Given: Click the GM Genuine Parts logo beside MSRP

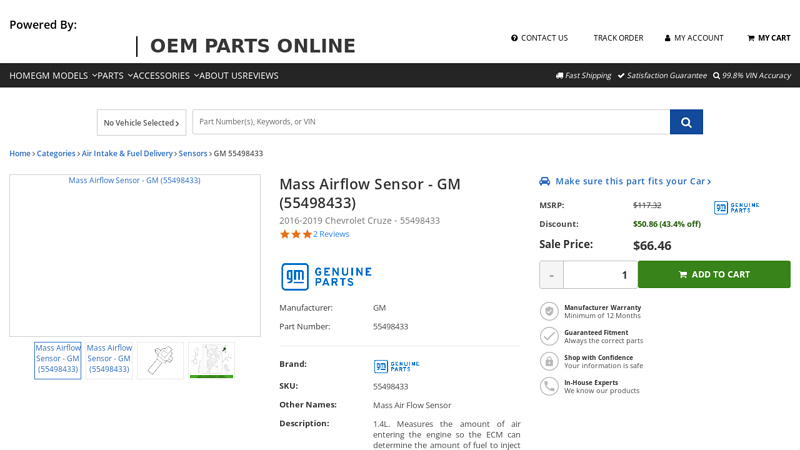Looking at the screenshot, I should (x=736, y=207).
